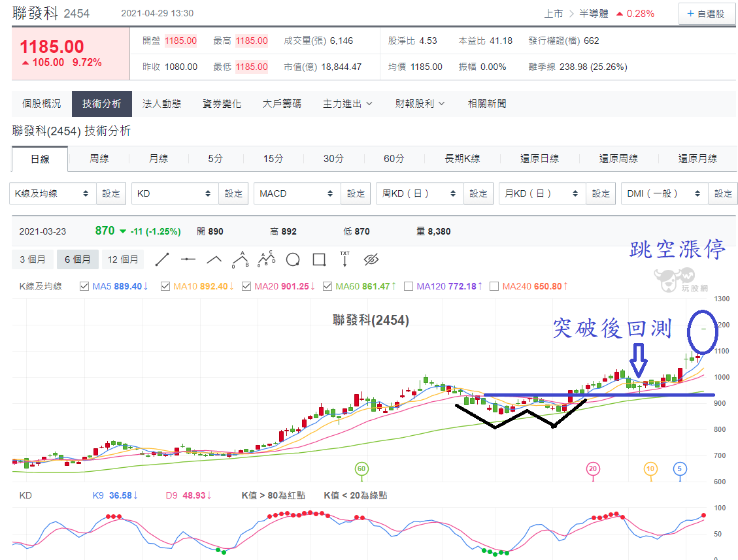Select the rectangle drawing tool
Viewport: 738px width, 560px height.
point(319,259)
